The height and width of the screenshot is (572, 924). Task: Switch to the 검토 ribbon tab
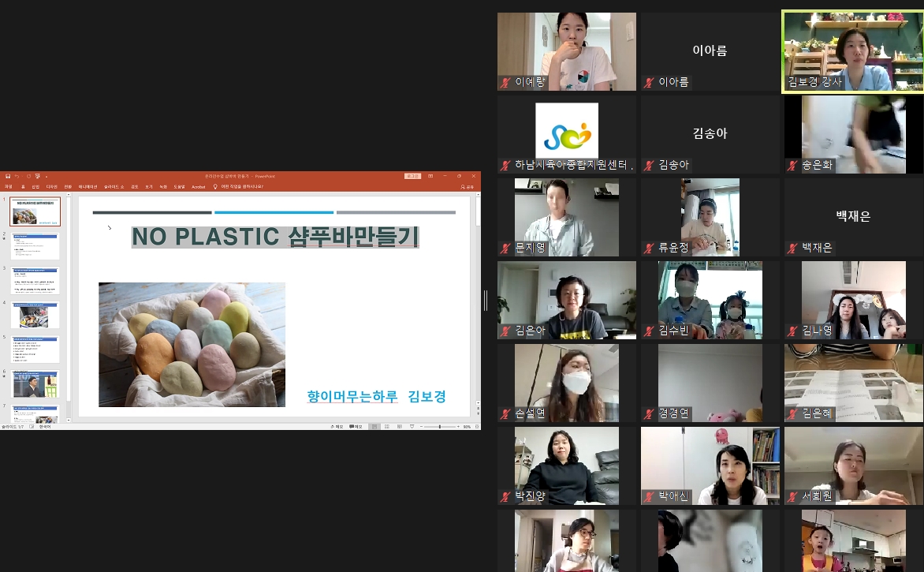click(134, 187)
